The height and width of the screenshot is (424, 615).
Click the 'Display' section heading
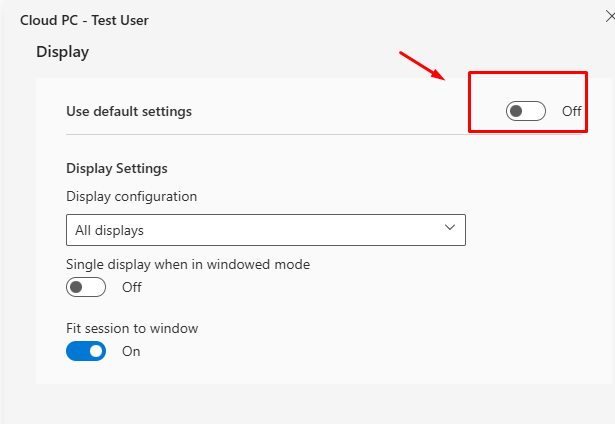[x=63, y=51]
